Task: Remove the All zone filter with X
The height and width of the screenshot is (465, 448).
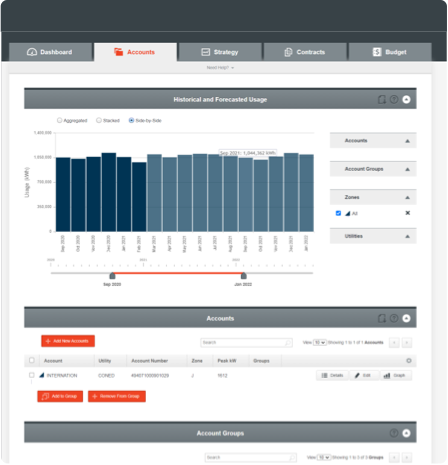Action: pos(407,213)
